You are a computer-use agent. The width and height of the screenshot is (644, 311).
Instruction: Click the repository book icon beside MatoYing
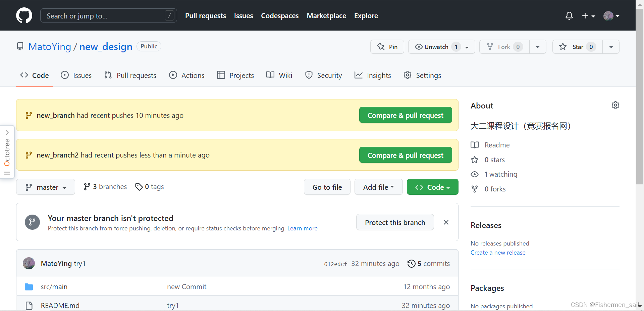tap(20, 46)
